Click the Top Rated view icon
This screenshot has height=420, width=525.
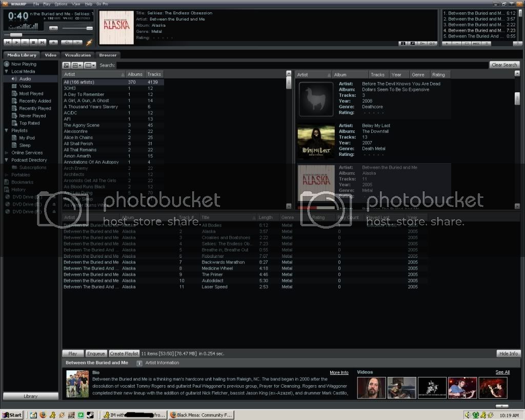coord(14,123)
